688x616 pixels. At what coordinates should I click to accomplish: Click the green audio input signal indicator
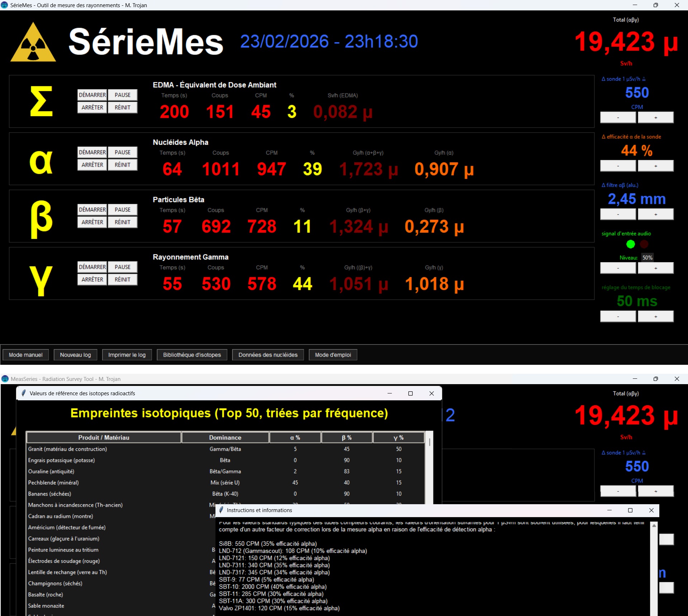click(x=630, y=244)
